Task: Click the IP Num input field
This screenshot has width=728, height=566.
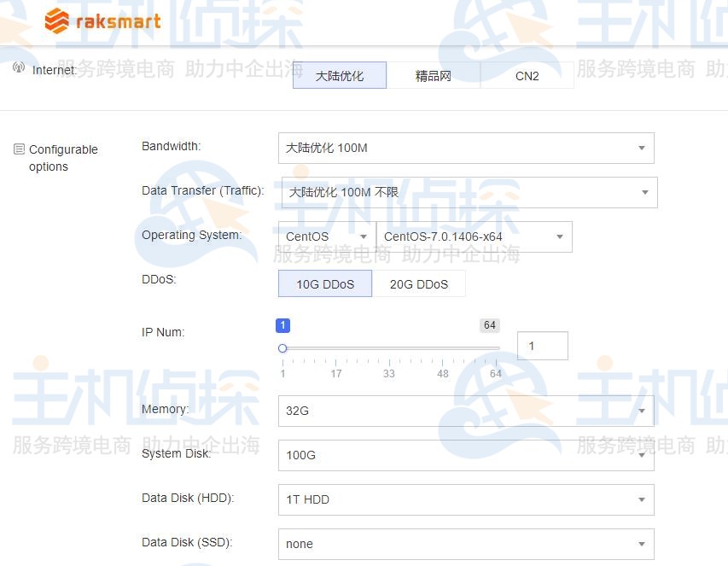Action: (x=542, y=346)
